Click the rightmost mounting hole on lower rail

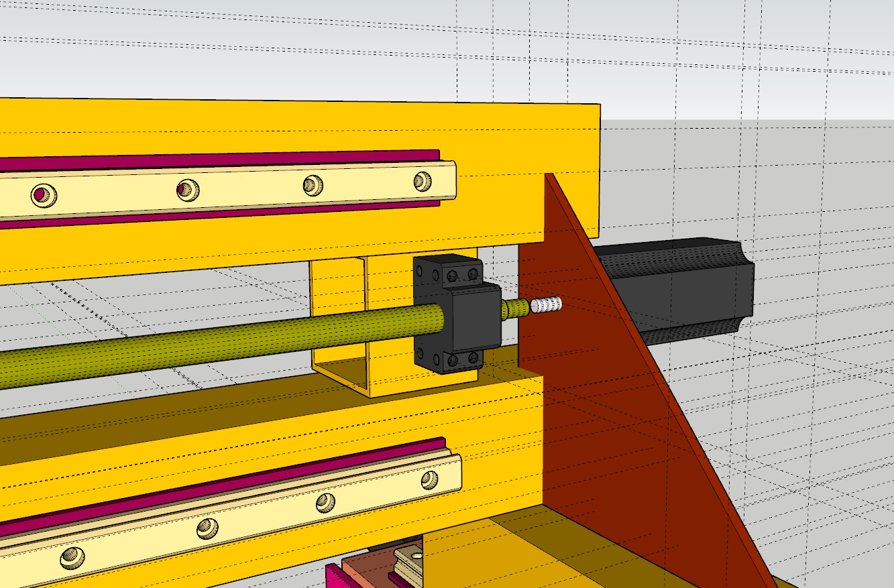(x=429, y=479)
